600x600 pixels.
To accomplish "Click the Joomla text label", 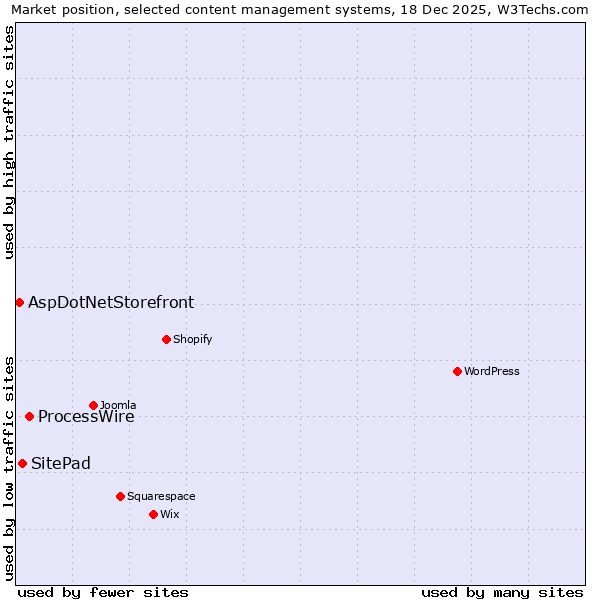I will coord(118,405).
